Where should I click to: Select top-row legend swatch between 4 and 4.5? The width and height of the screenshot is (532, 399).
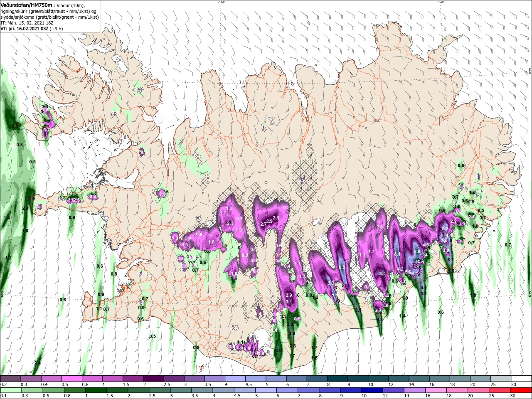pos(235,379)
